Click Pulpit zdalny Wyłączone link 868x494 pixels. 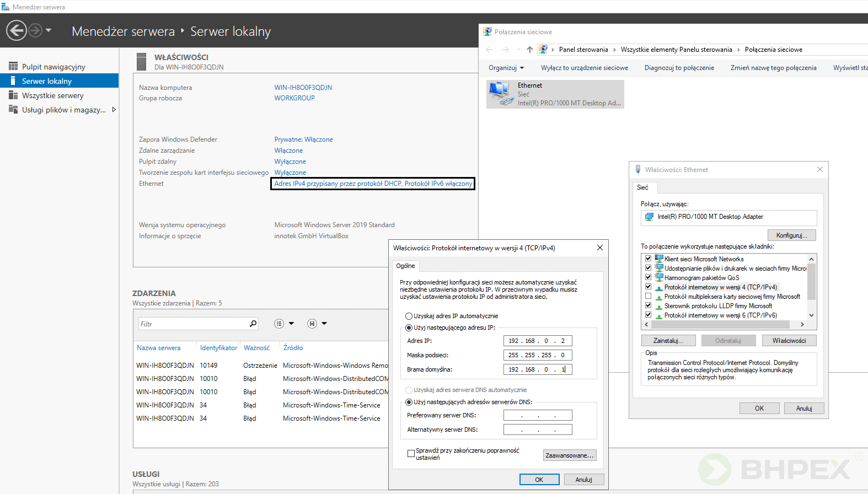(x=290, y=162)
